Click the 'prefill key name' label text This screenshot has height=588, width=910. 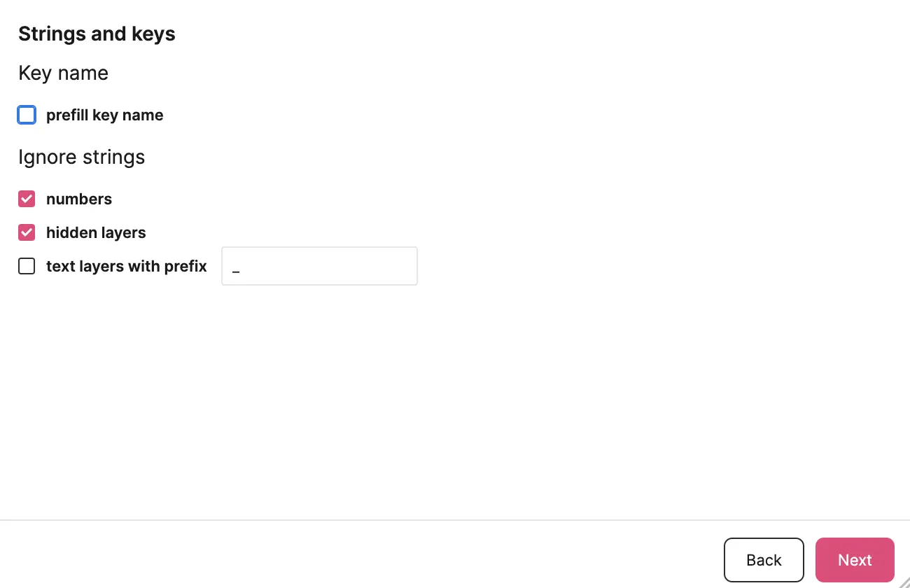(104, 115)
